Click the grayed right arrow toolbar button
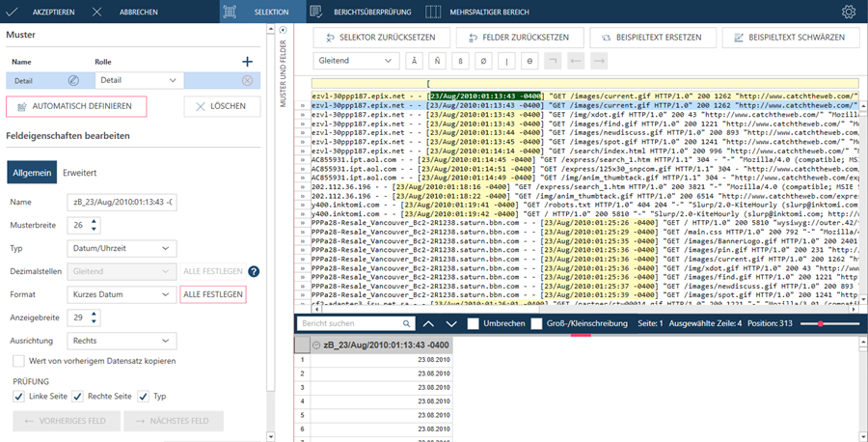The height and width of the screenshot is (442, 868). click(x=599, y=61)
